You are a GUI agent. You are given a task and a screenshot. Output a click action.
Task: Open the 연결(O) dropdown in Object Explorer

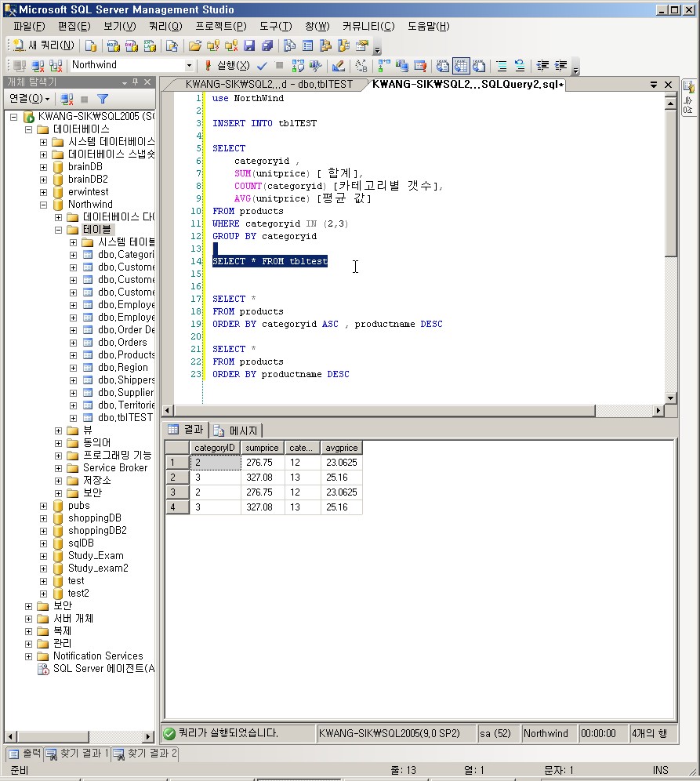coord(30,99)
